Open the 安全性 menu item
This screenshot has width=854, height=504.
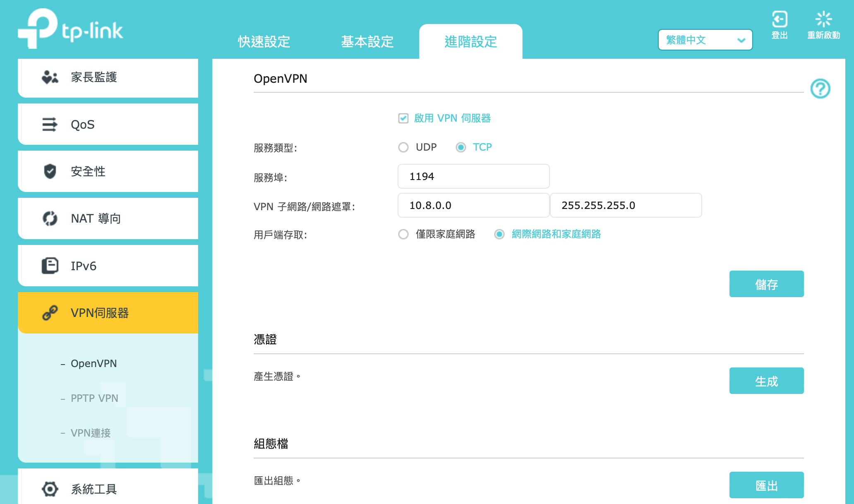click(x=108, y=171)
